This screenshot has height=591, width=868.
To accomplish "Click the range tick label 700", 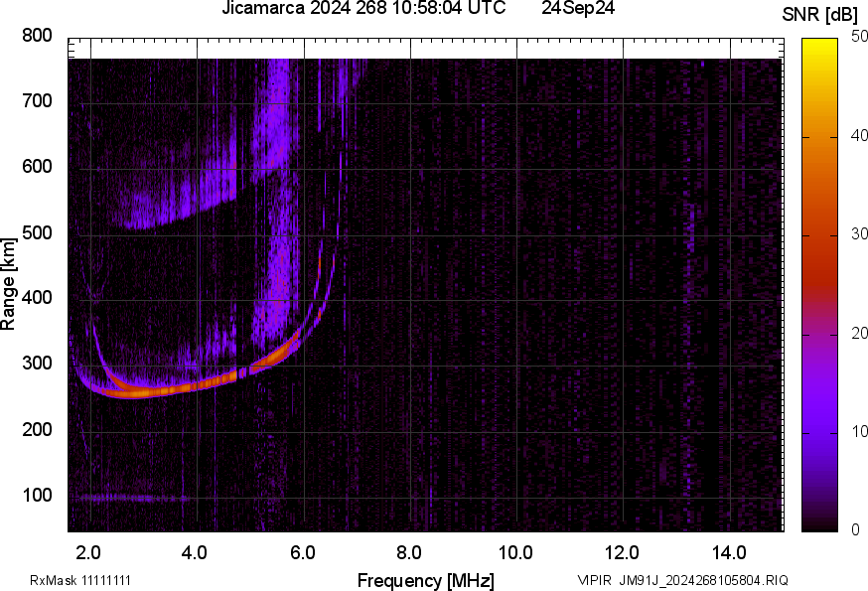I will coord(37,101).
